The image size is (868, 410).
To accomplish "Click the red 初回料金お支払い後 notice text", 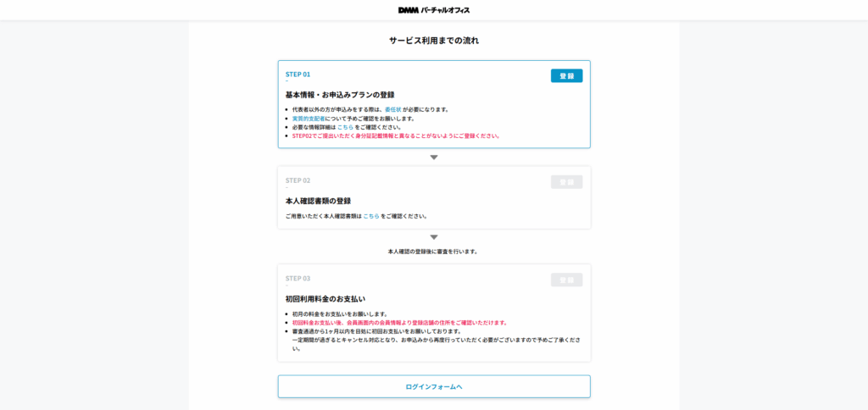I will tap(400, 323).
